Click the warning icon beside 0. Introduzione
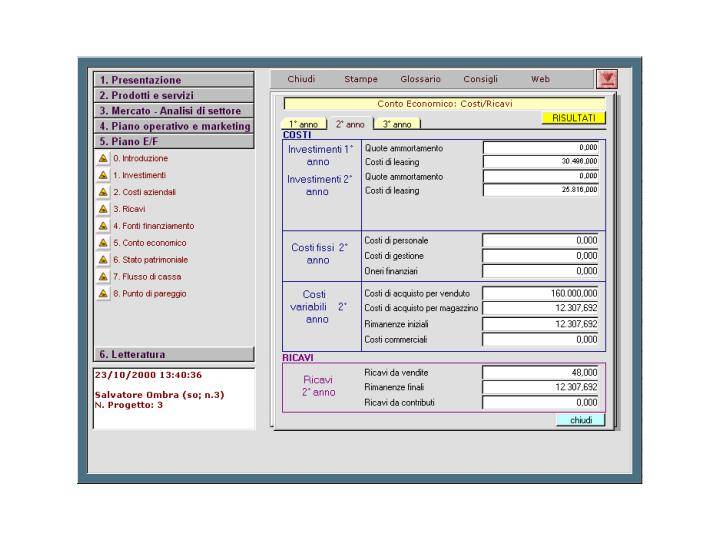This screenshot has width=720, height=540. [x=103, y=158]
